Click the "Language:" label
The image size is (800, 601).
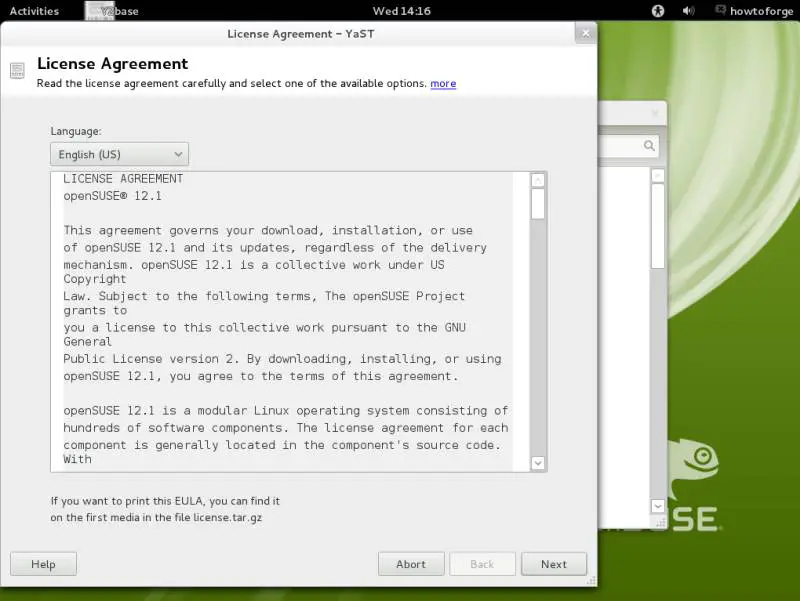click(76, 131)
